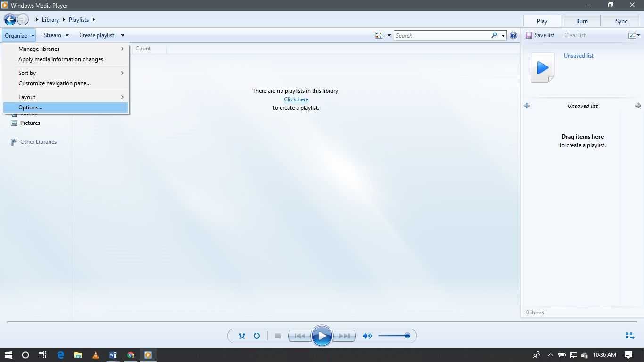Go to the next list with the right arrow
644x362 pixels.
tap(638, 106)
